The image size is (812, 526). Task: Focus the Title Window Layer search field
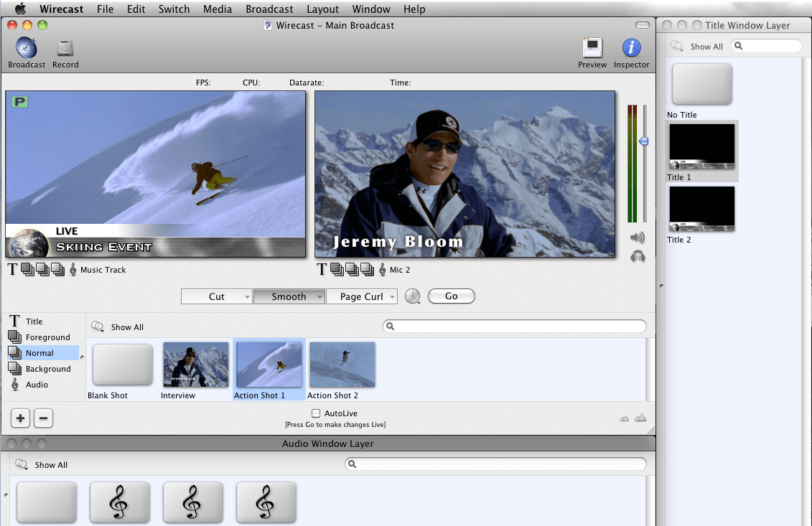pos(767,46)
